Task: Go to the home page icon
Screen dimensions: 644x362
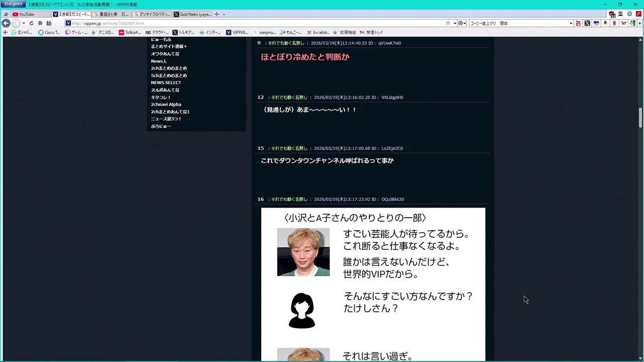Action: [40, 23]
